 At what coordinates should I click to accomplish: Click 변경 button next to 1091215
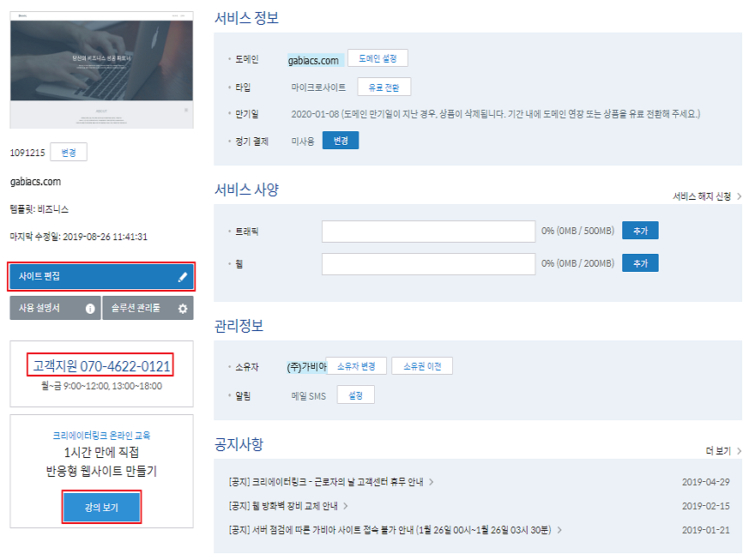(x=69, y=152)
